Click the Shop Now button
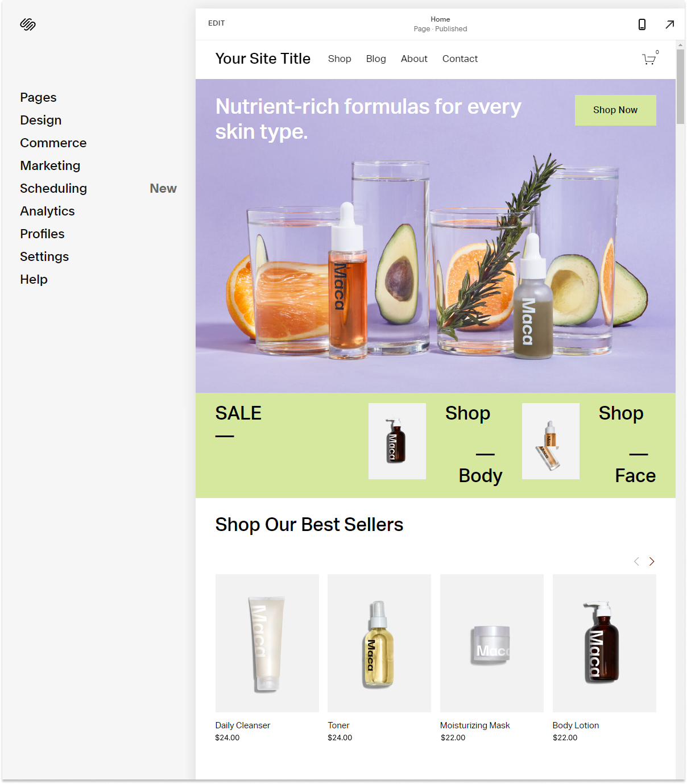 point(615,110)
